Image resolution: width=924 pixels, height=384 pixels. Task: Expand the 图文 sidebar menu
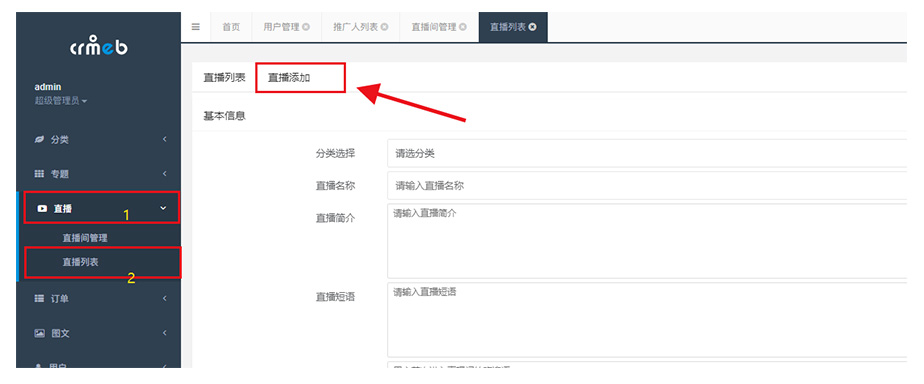coord(98,333)
